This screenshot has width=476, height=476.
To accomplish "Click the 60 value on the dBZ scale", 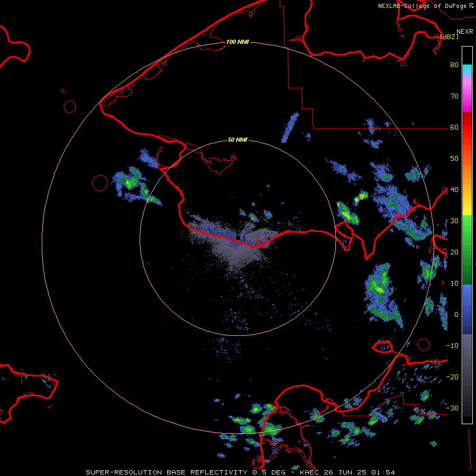I will 454,127.
